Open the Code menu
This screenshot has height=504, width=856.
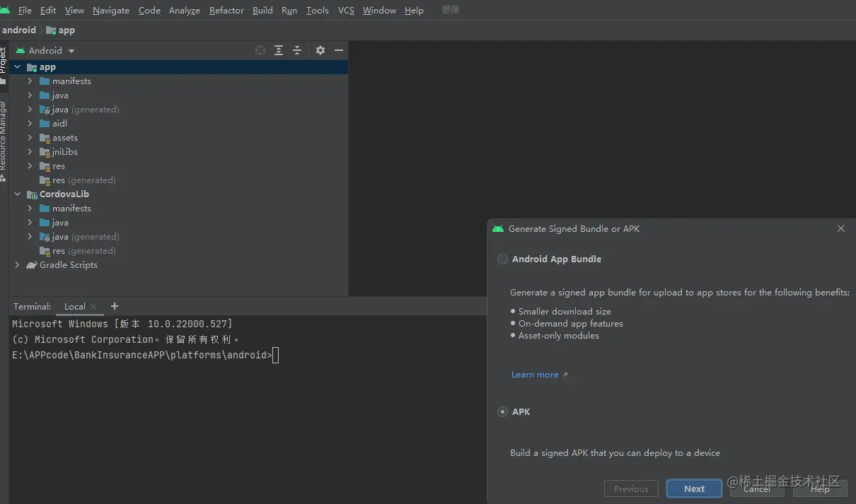pyautogui.click(x=149, y=10)
